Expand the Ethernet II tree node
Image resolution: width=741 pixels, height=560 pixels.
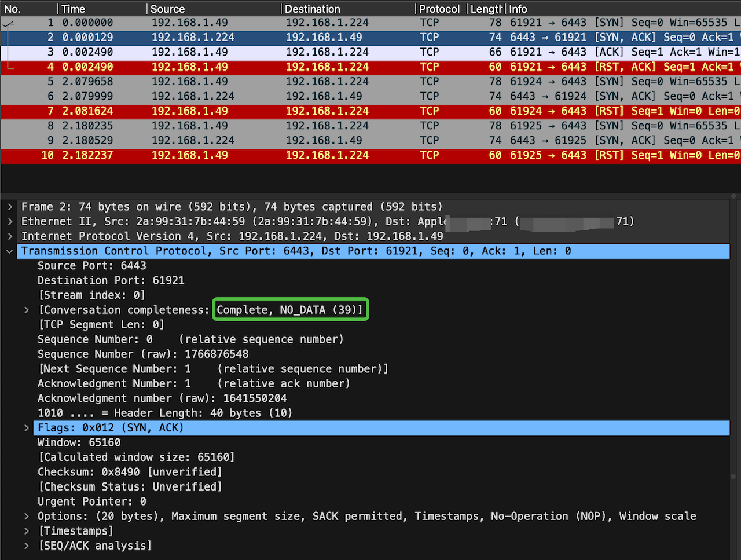pyautogui.click(x=10, y=222)
